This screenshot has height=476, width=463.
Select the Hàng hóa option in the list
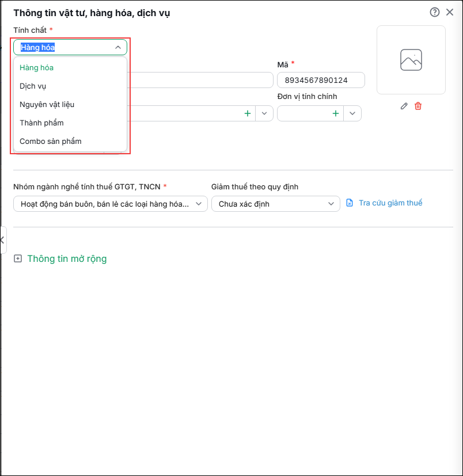click(70, 68)
